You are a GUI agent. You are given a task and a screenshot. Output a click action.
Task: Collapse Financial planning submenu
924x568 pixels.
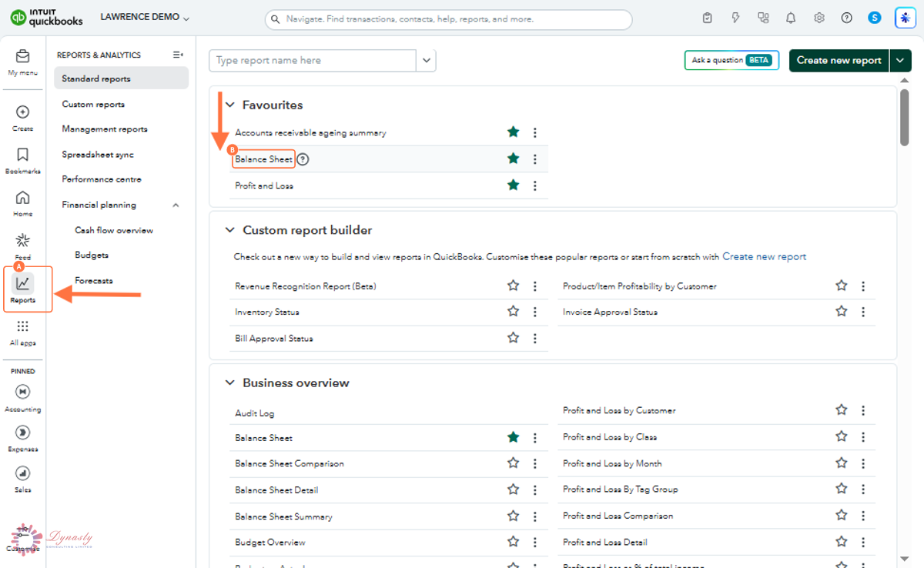point(176,205)
